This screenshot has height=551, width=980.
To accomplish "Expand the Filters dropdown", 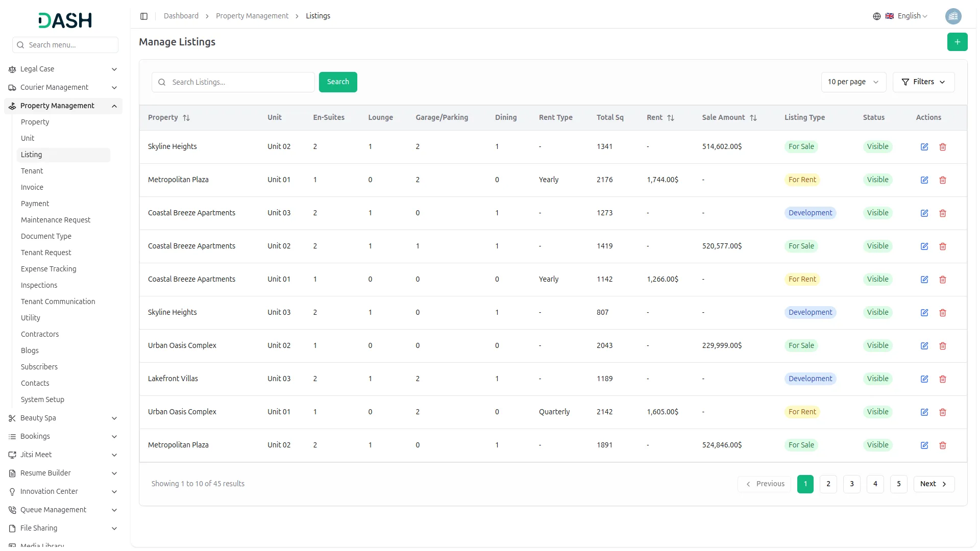I will 923,82.
